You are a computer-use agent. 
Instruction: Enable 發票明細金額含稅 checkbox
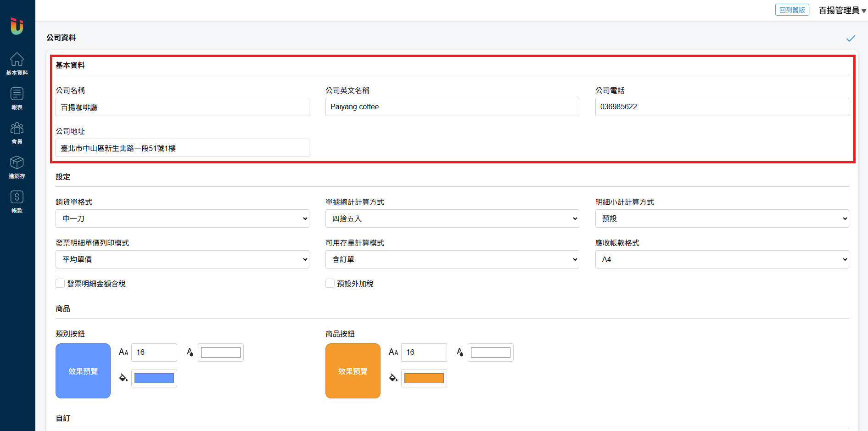pos(60,284)
